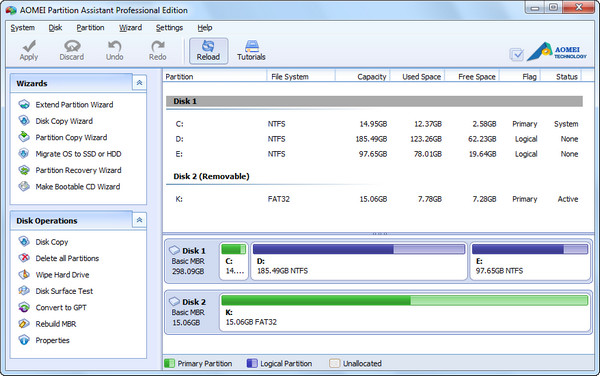Click the Properties shield icon
The height and width of the screenshot is (376, 600).
pyautogui.click(x=24, y=340)
